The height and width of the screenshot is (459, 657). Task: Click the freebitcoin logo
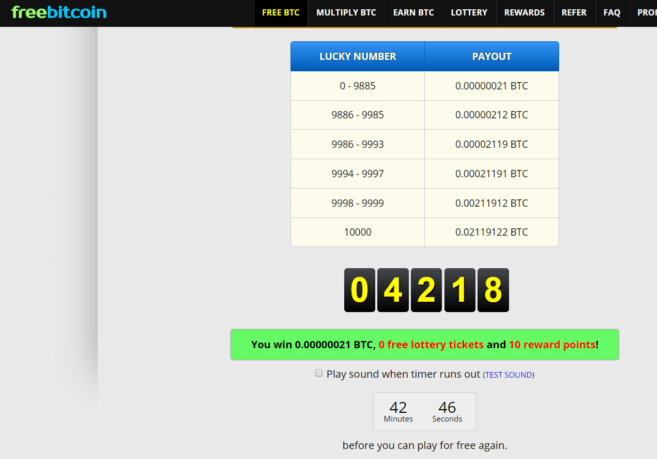pyautogui.click(x=59, y=12)
